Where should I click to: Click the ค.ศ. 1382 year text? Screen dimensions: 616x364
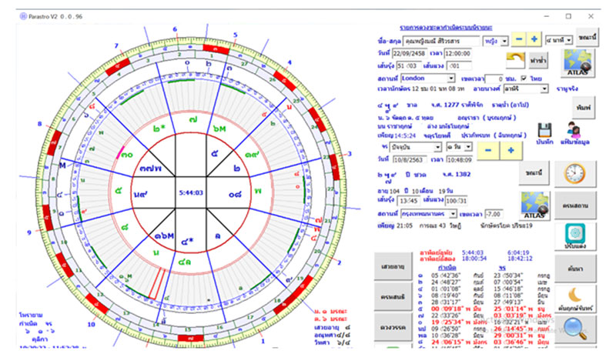pyautogui.click(x=457, y=174)
